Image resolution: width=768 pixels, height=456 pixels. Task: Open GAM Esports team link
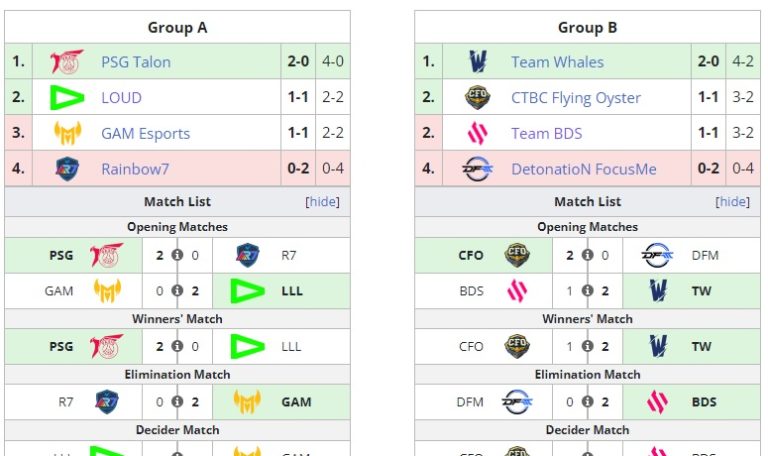coord(145,134)
